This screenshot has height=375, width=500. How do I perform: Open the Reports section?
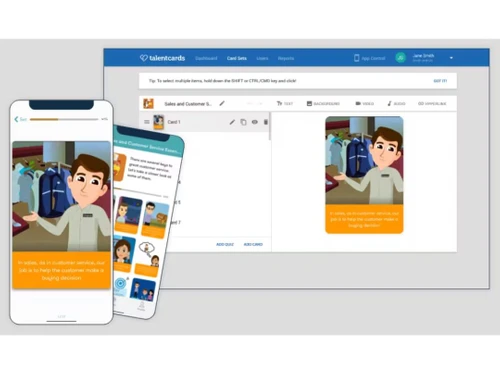[286, 58]
